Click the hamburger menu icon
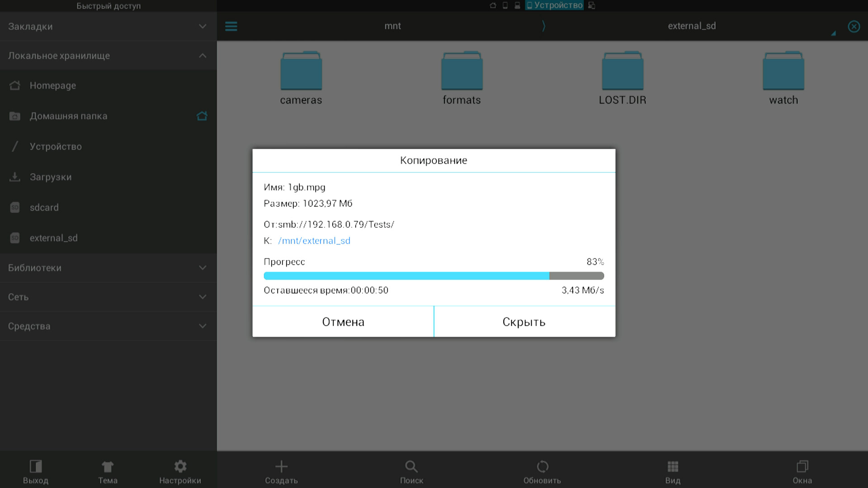The width and height of the screenshot is (868, 488). 231,26
